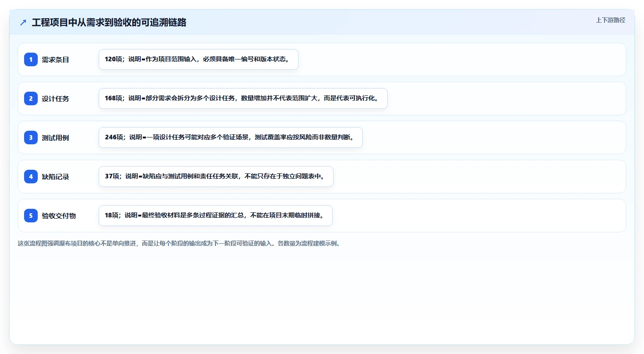Click the footnote starting 这张流程图强调瀑布项目

click(x=179, y=243)
